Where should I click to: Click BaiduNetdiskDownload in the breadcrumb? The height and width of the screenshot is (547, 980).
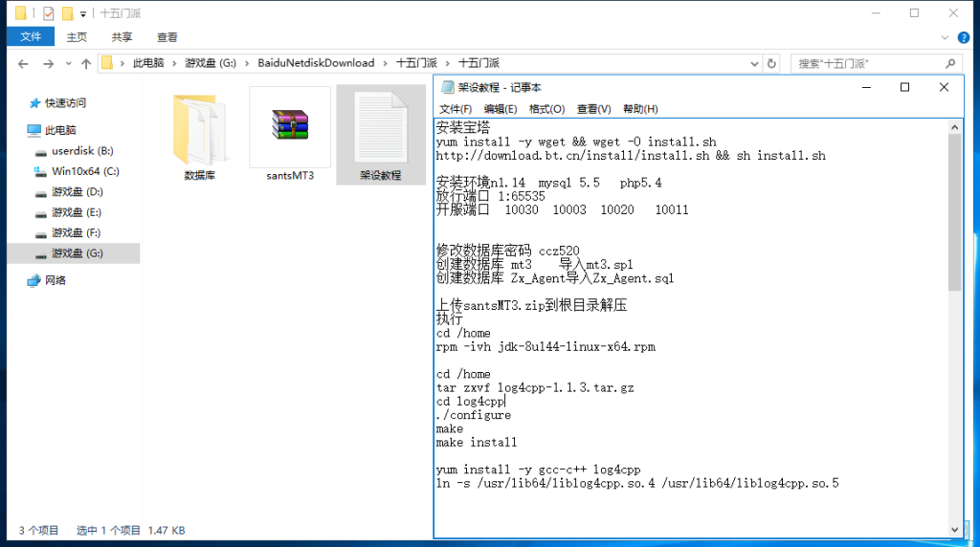(316, 63)
